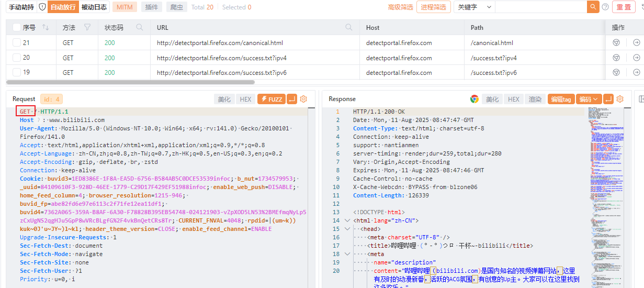Open 高级筛选 advanced filter
Image resolution: width=644 pixels, height=288 pixels.
401,7
